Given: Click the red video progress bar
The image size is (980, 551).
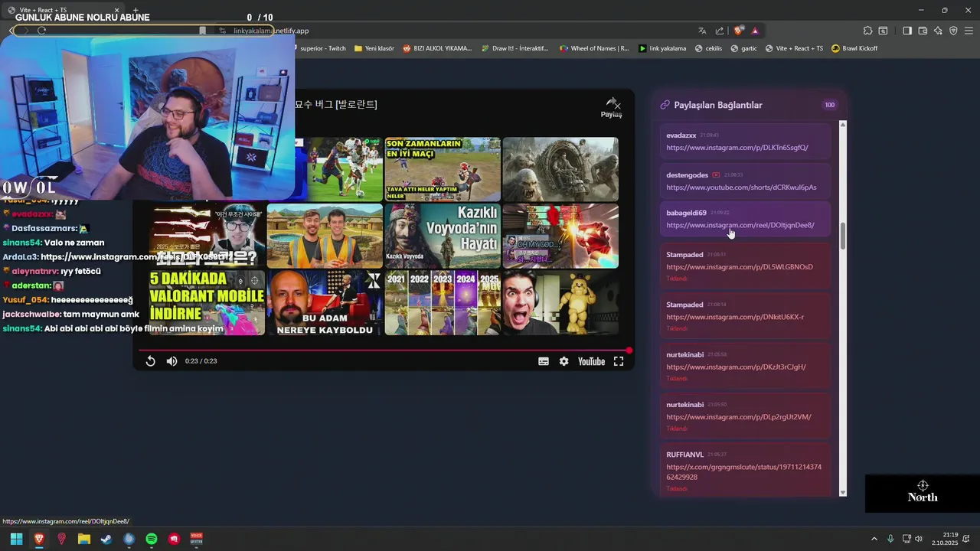Looking at the screenshot, I should tap(384, 350).
